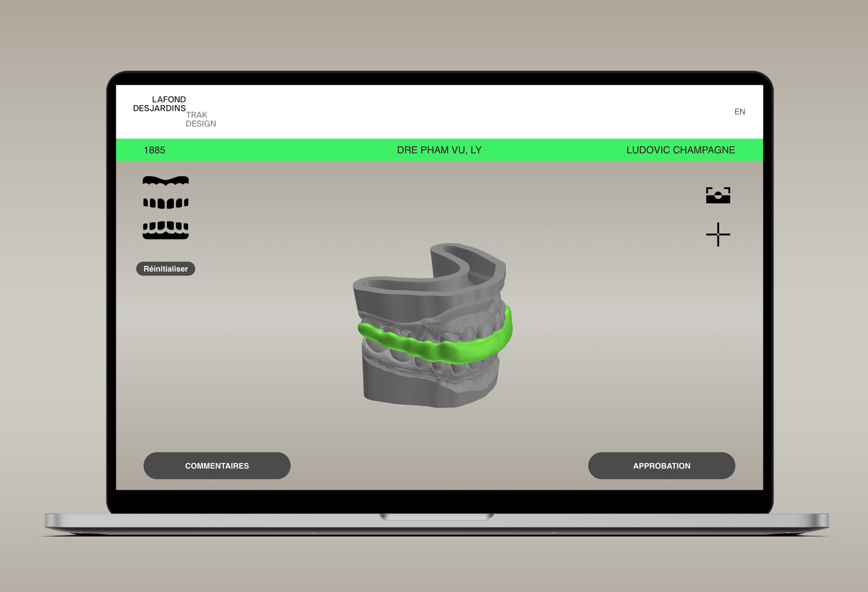Click the Lafond Desjardins Trak Design logo
The height and width of the screenshot is (592, 868).
tap(174, 111)
